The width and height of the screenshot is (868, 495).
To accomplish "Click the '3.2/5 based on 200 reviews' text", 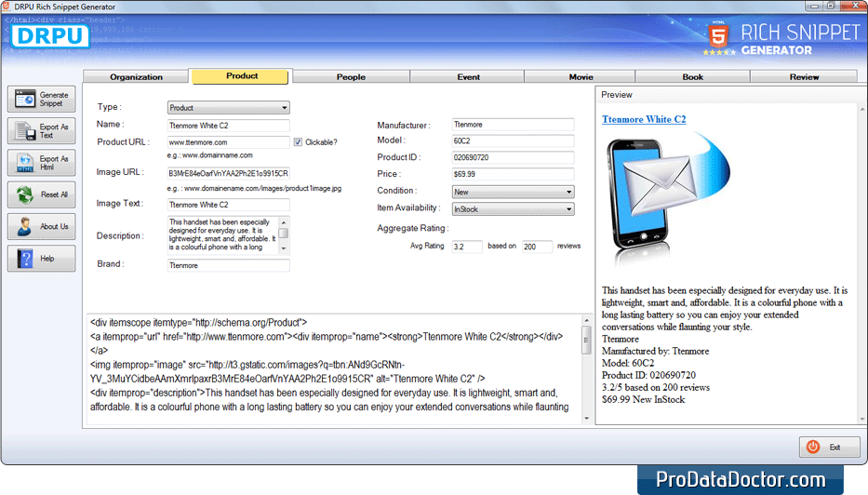I will coord(656,388).
